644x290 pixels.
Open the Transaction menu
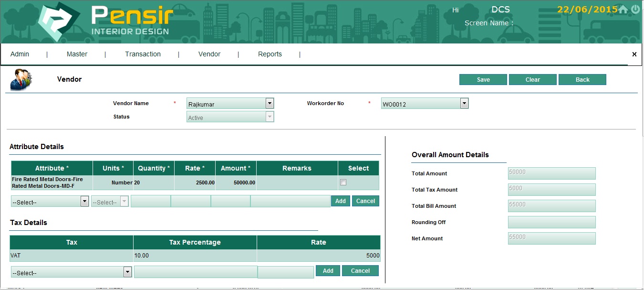coord(143,54)
